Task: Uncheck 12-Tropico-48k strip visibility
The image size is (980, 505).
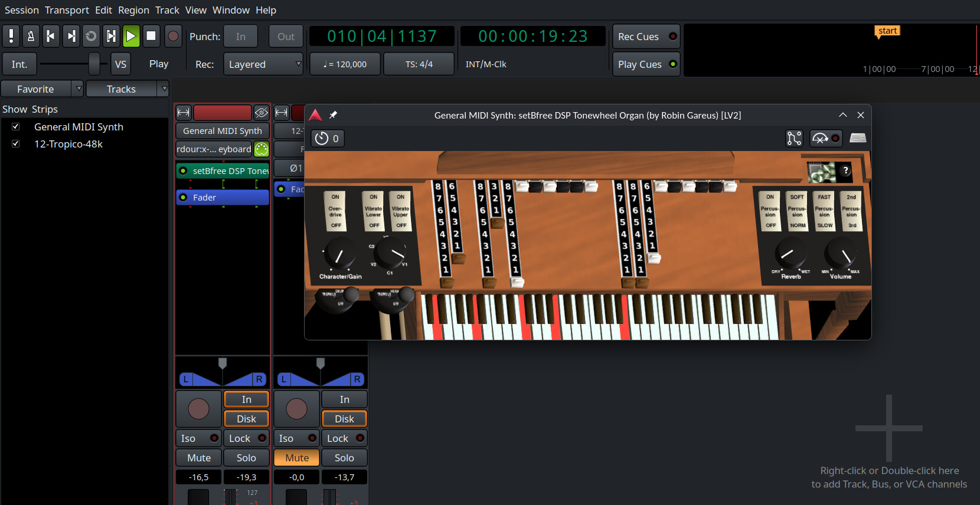Action: point(16,144)
